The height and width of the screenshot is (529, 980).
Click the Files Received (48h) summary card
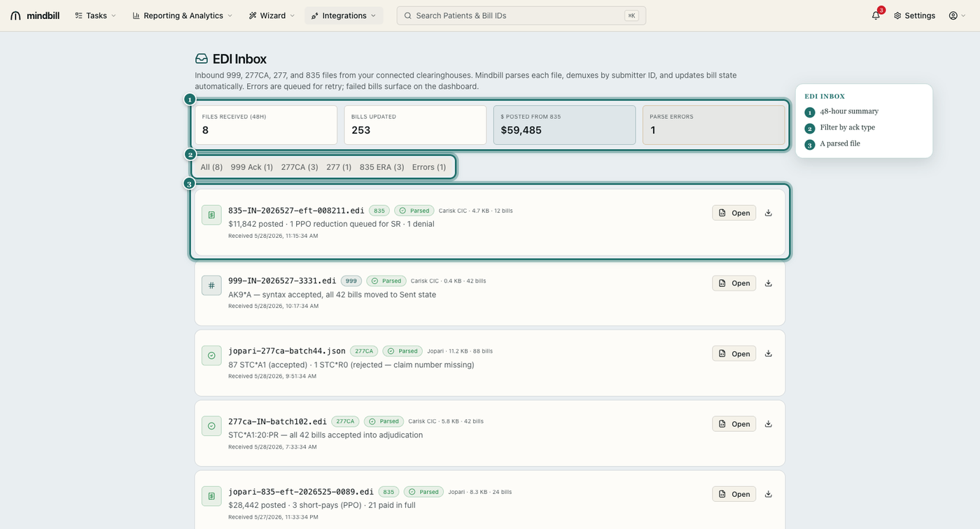click(x=266, y=125)
